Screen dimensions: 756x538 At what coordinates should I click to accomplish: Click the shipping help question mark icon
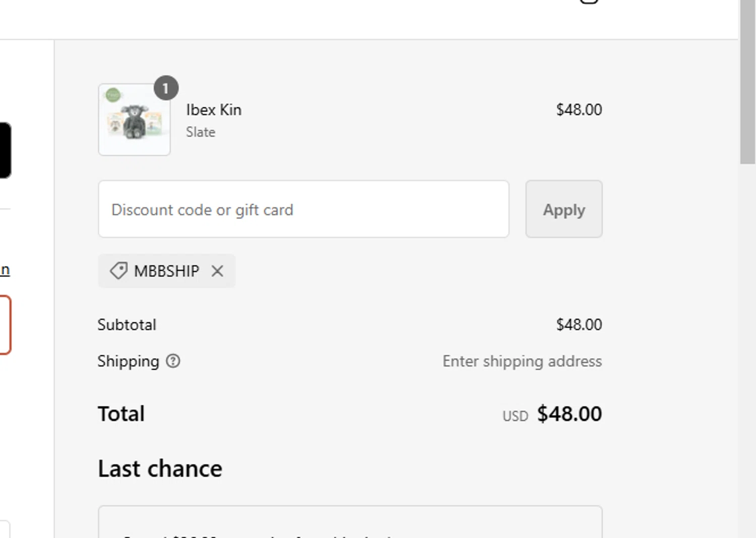tap(173, 361)
